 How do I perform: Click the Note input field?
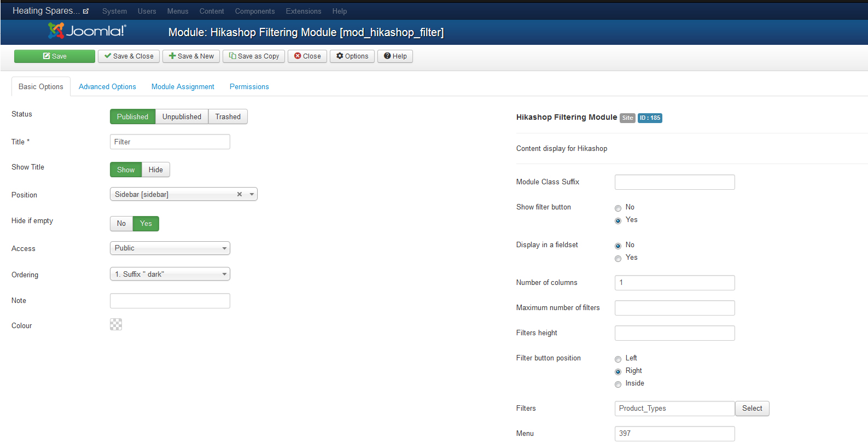coord(170,301)
